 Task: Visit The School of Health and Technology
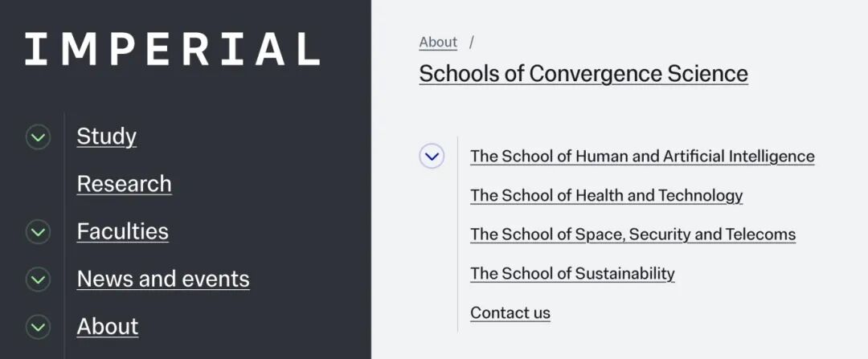point(606,195)
